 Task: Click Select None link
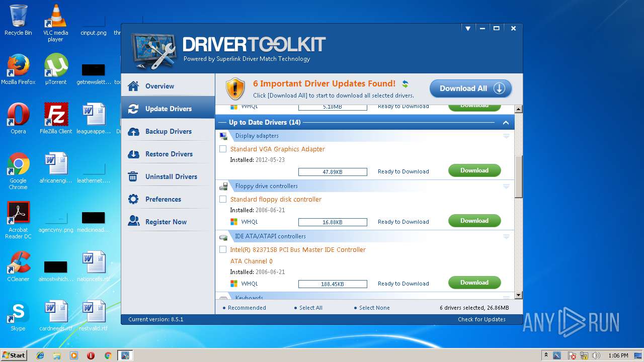click(374, 308)
